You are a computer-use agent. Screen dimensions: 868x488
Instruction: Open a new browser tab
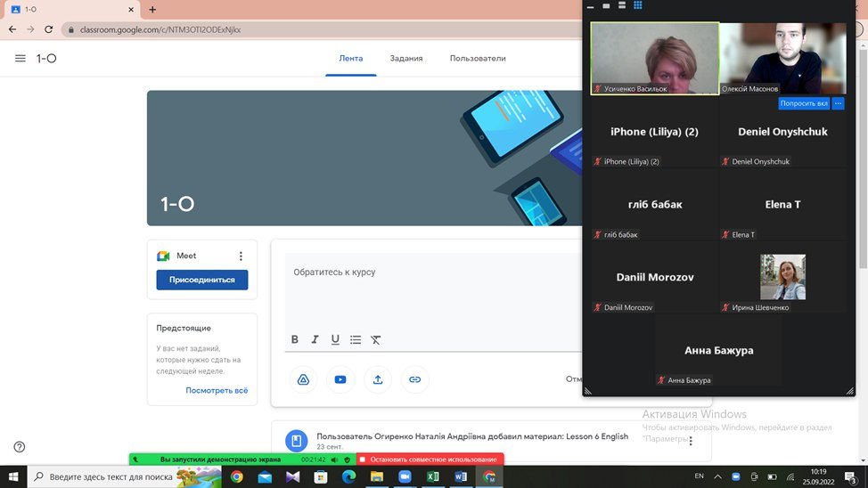(152, 10)
